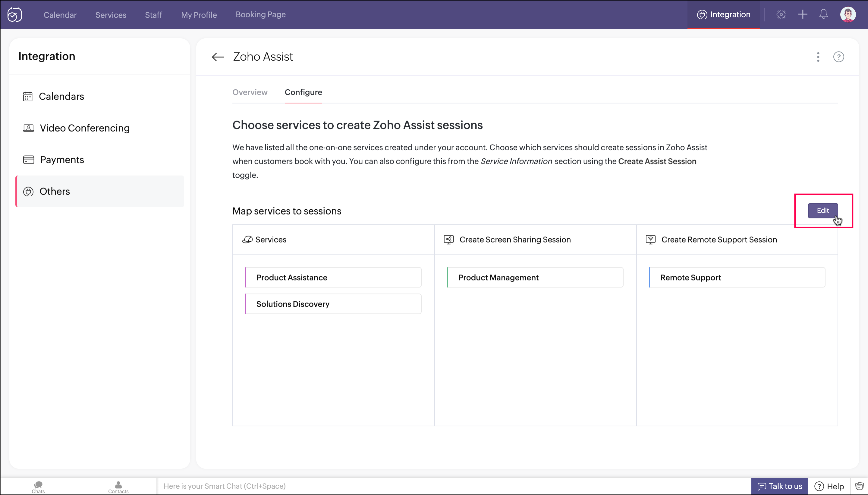
Task: Click the 'Create Screen Sharing Session' header text
Action: click(x=515, y=240)
